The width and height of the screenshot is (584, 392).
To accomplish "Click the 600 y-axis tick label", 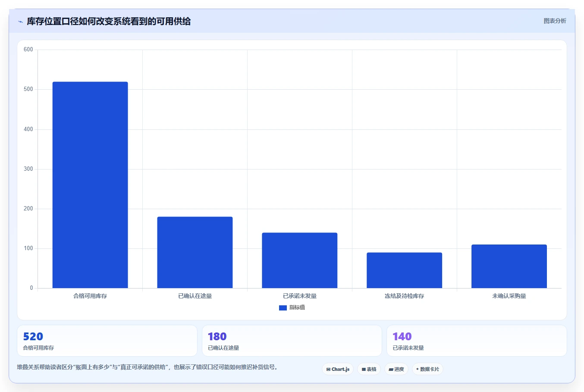I will click(x=28, y=50).
